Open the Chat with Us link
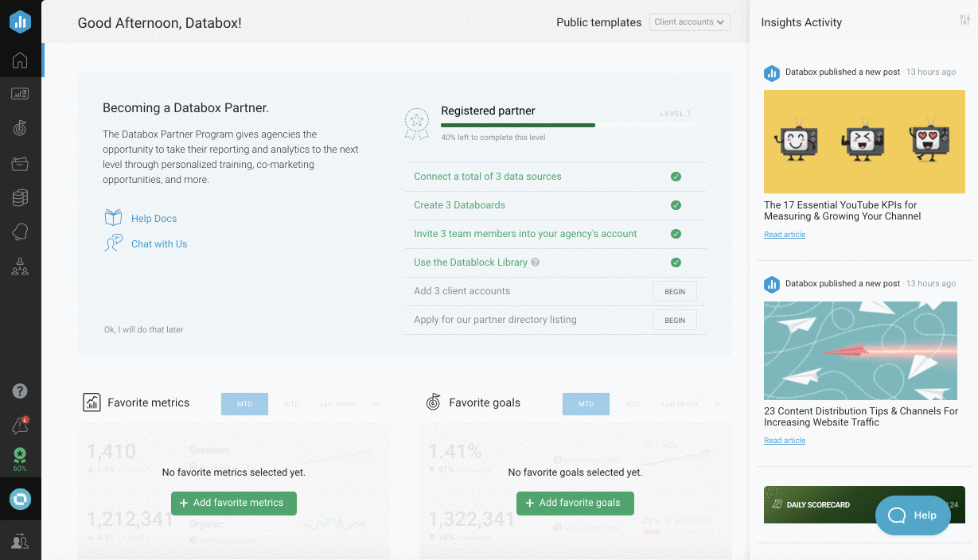The height and width of the screenshot is (560, 978). coord(159,244)
